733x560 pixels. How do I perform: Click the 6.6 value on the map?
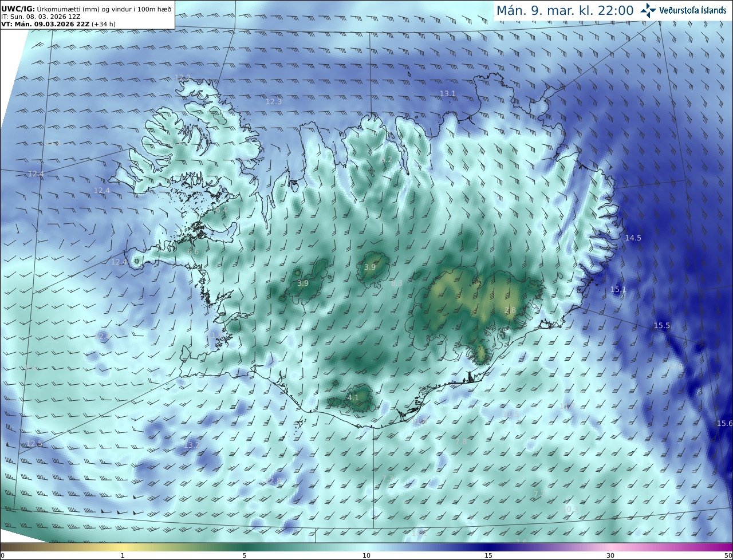tap(193, 251)
